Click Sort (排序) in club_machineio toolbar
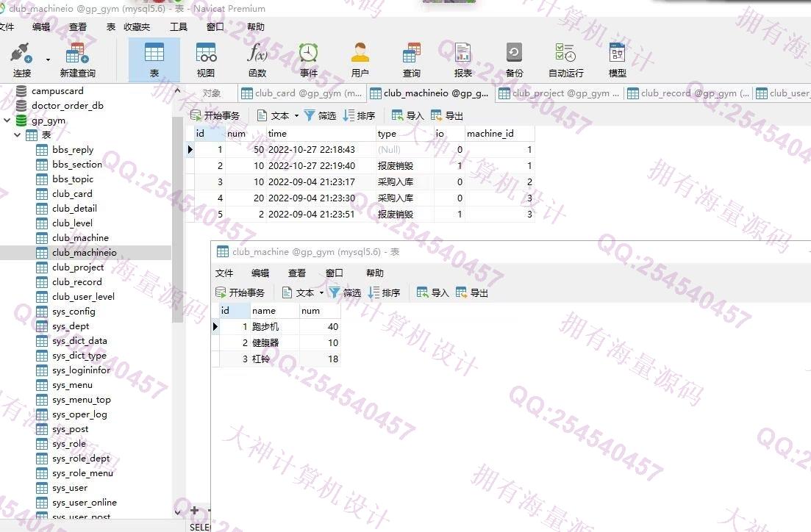 coord(360,116)
